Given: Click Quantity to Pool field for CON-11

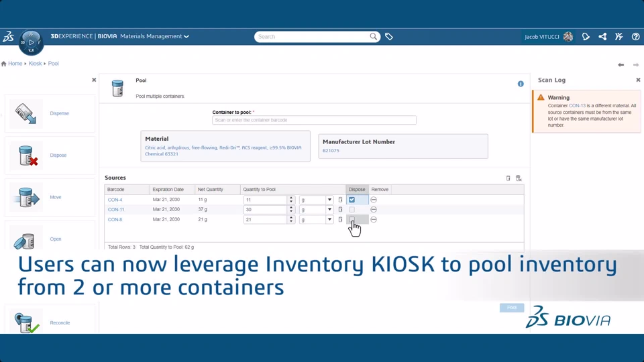Looking at the screenshot, I should [x=266, y=210].
